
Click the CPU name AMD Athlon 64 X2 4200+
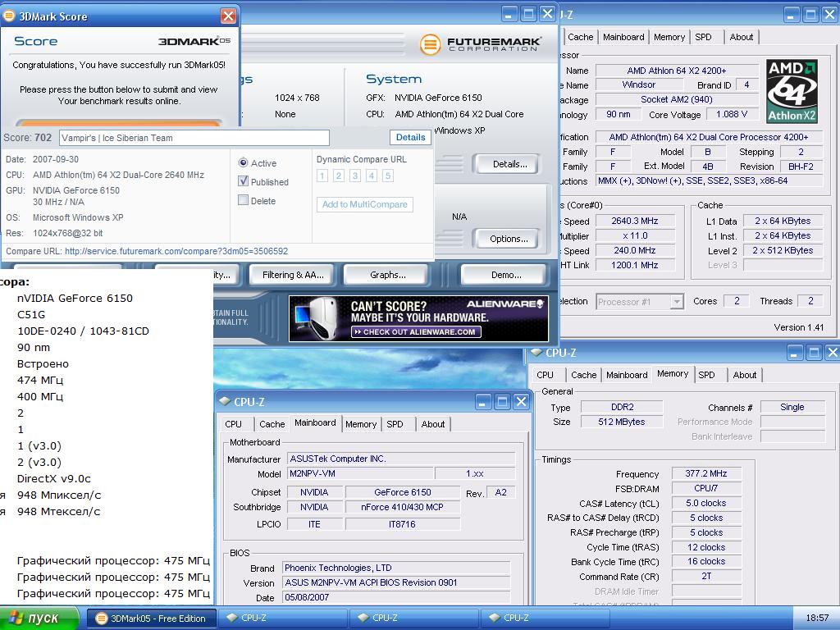[x=677, y=71]
